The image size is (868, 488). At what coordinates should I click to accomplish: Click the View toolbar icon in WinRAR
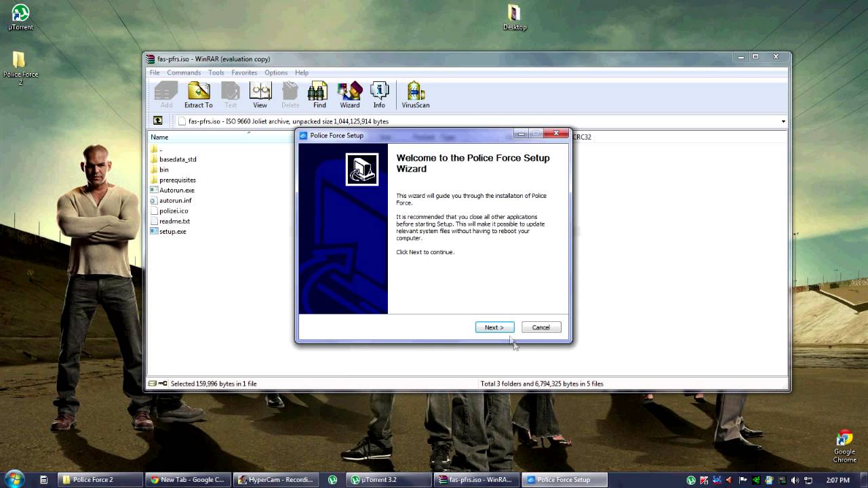point(260,95)
